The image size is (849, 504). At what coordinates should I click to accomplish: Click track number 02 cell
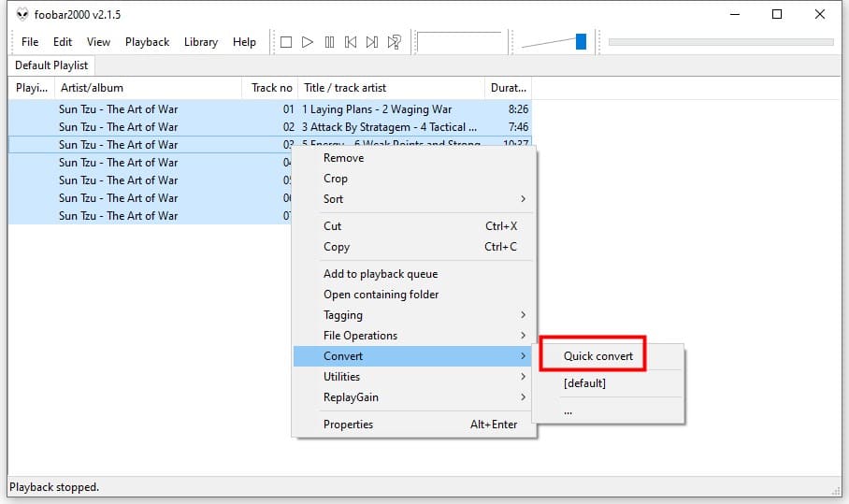click(289, 127)
